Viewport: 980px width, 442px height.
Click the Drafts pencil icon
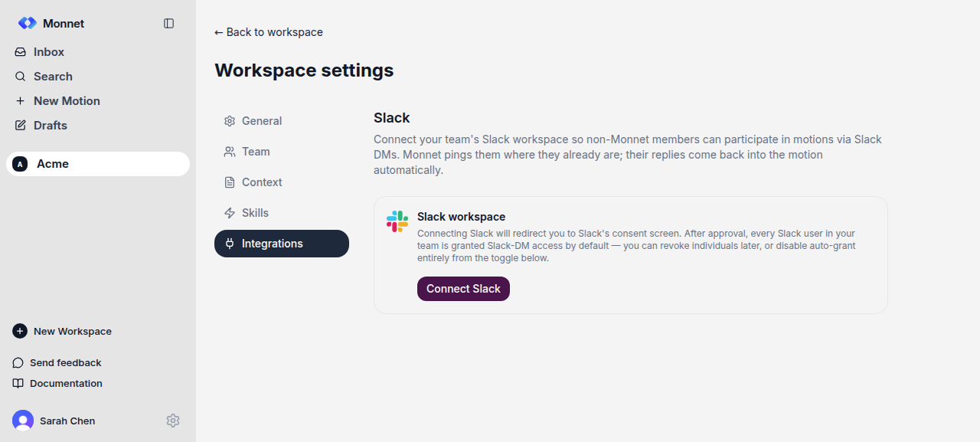click(x=21, y=126)
